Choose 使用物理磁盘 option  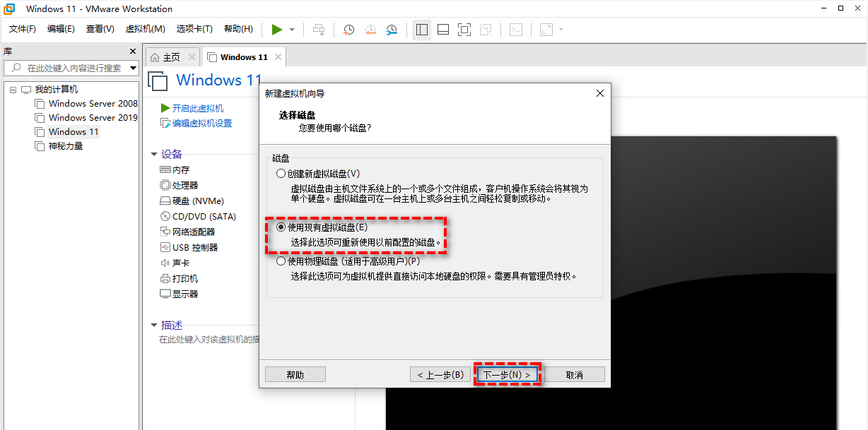280,261
